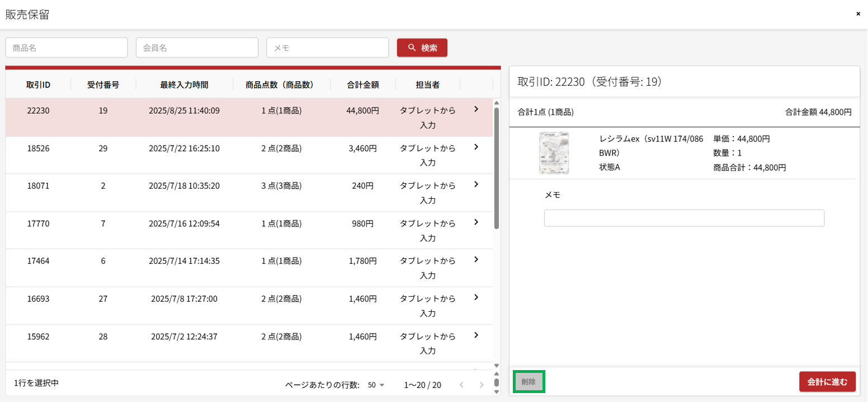Click the red 検索 search button
The width and height of the screenshot is (868, 402).
pyautogui.click(x=422, y=48)
